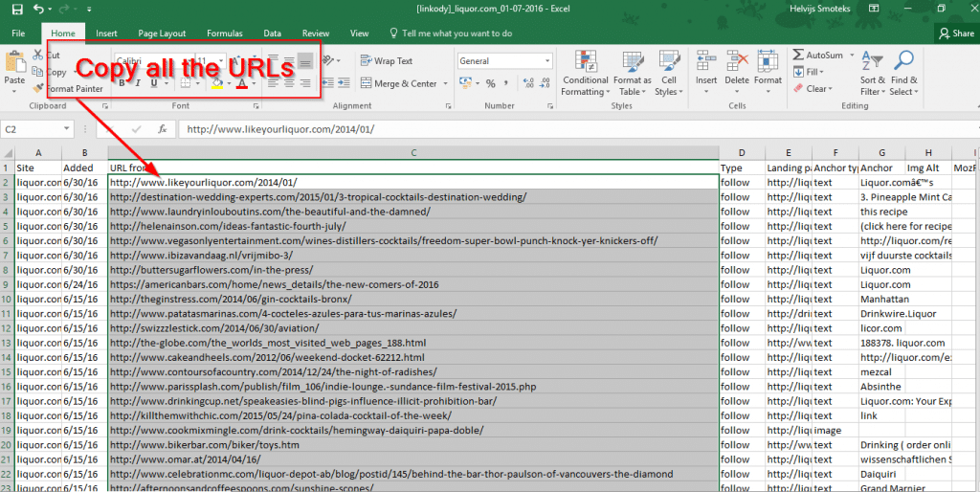Expand the AutoSum dropdown arrow
The height and width of the screenshot is (492, 980).
tap(851, 55)
